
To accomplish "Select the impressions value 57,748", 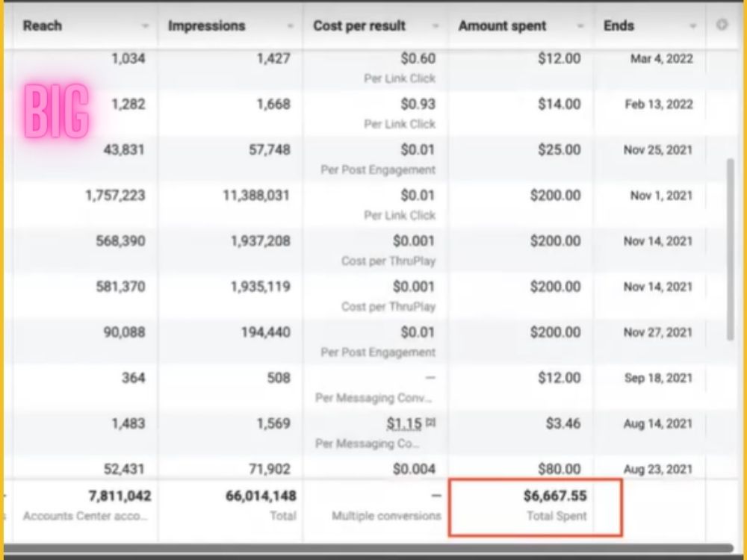I will pos(269,150).
